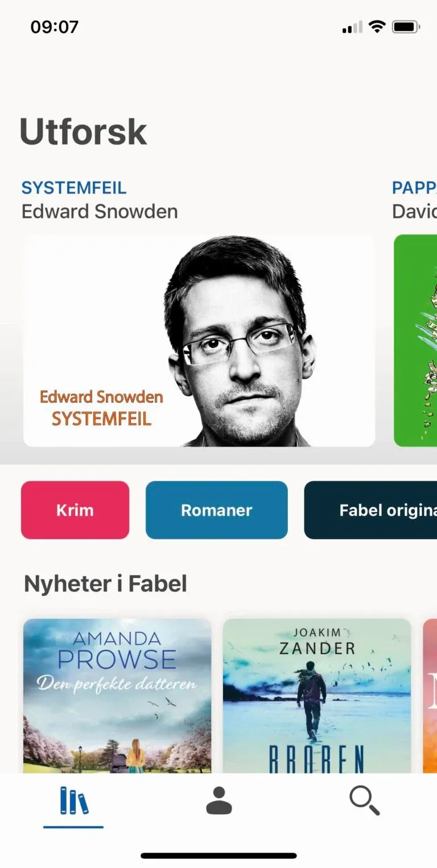Tap the Utforsk page heading
437x868 pixels.
(84, 131)
